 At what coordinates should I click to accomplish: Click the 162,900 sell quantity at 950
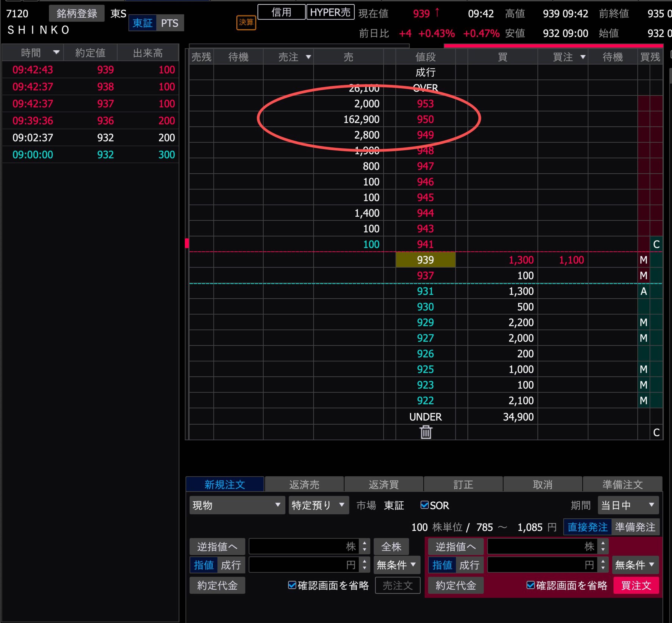click(x=361, y=119)
